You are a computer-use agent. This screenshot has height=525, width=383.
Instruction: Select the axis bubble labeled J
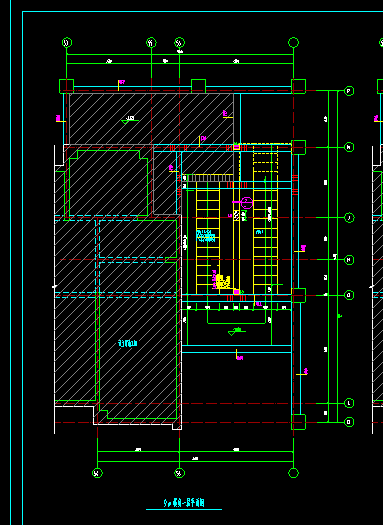349,218
